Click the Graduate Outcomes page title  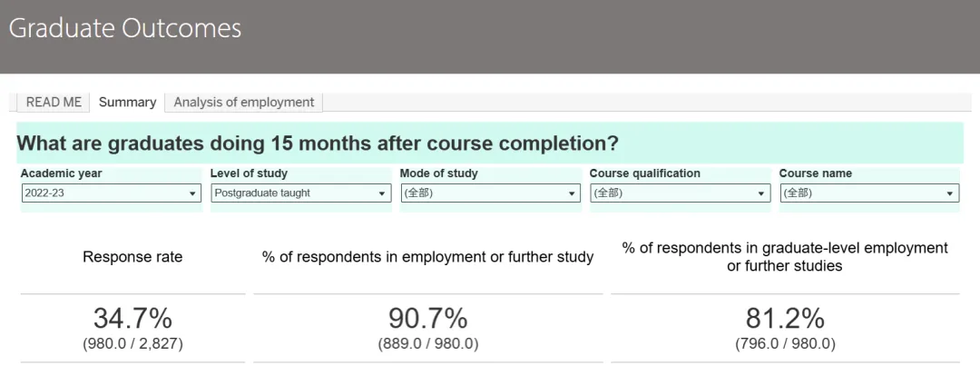tap(125, 28)
